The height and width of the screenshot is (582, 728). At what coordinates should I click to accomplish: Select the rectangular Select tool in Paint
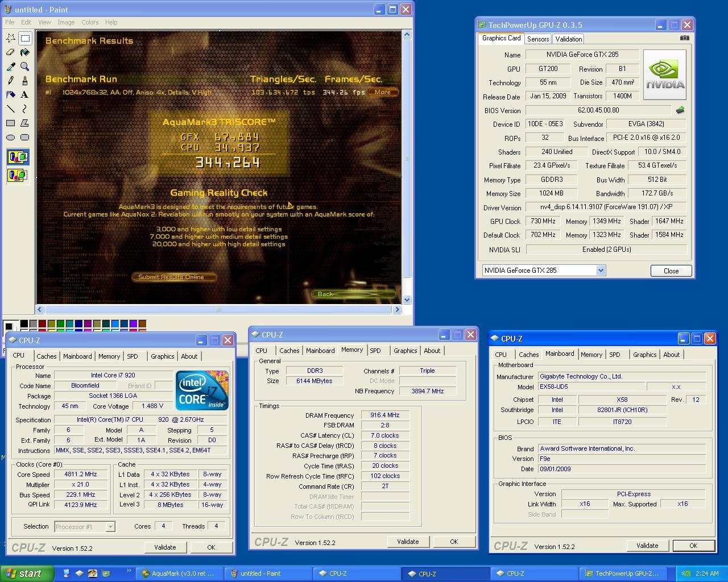click(x=25, y=38)
